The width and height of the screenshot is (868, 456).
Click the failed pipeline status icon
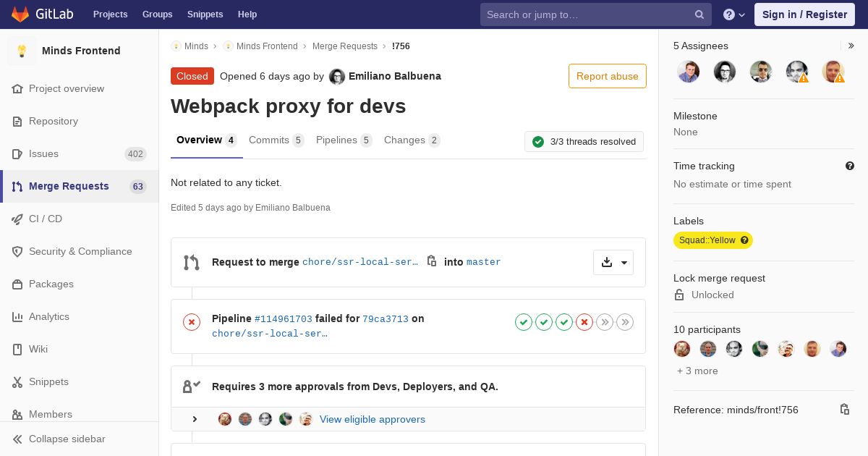pos(192,322)
